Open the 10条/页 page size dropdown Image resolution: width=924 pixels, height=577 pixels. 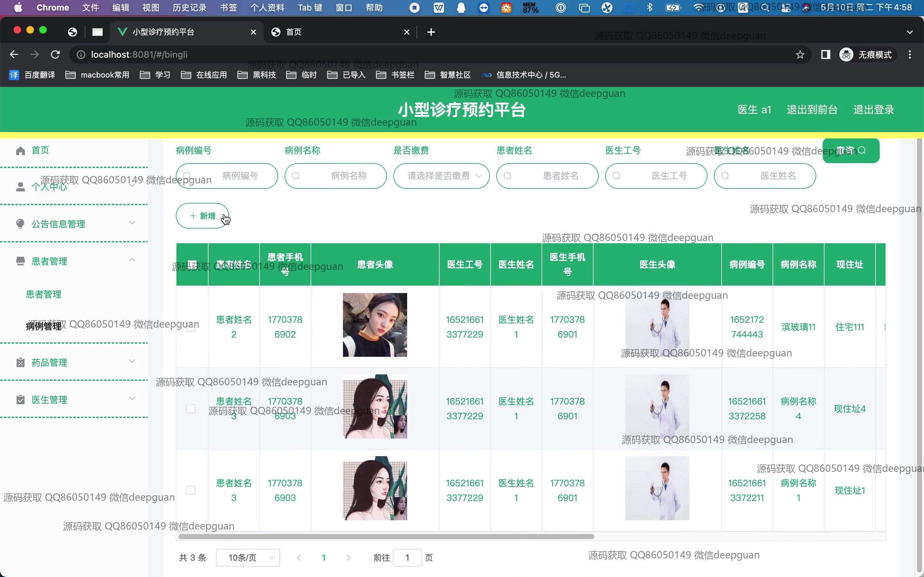pyautogui.click(x=248, y=557)
